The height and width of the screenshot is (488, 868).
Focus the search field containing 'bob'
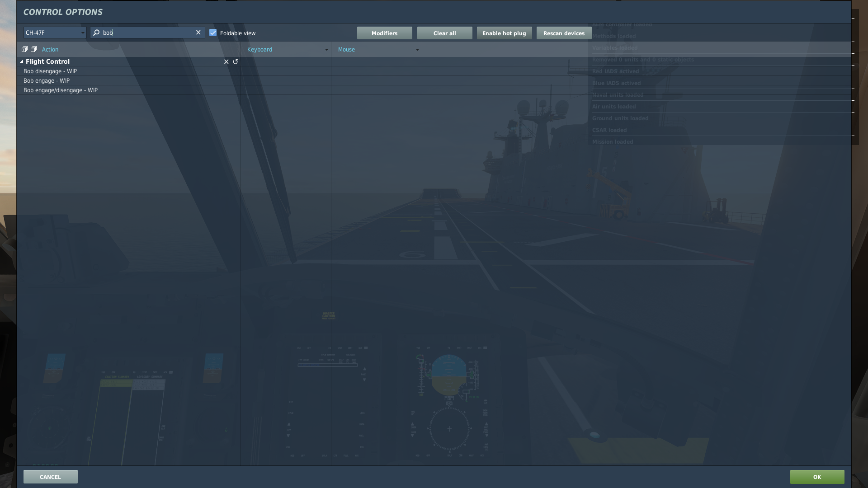click(x=147, y=33)
